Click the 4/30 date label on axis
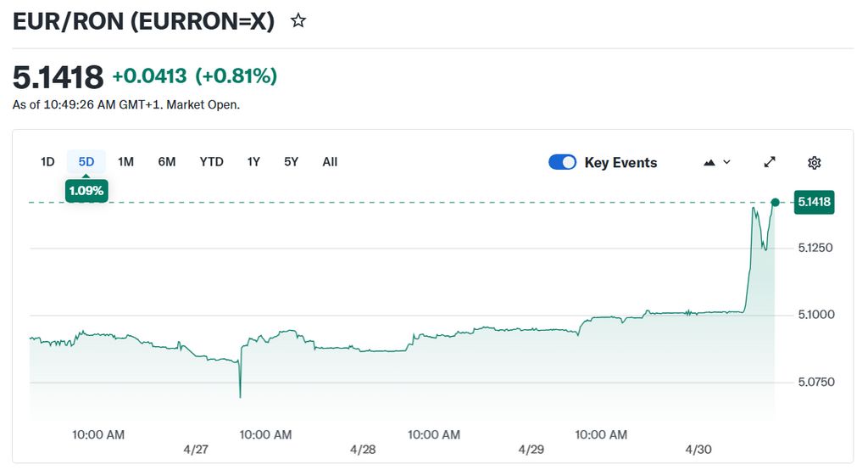 click(699, 449)
